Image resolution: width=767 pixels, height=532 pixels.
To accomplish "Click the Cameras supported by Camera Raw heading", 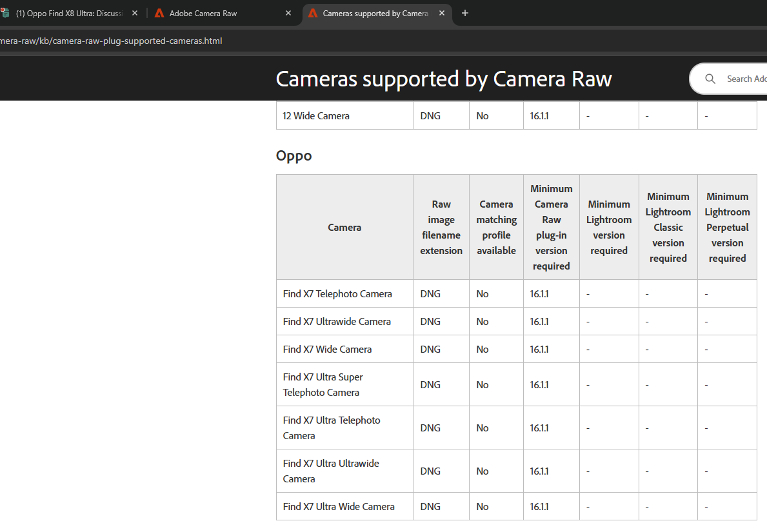I will [444, 79].
